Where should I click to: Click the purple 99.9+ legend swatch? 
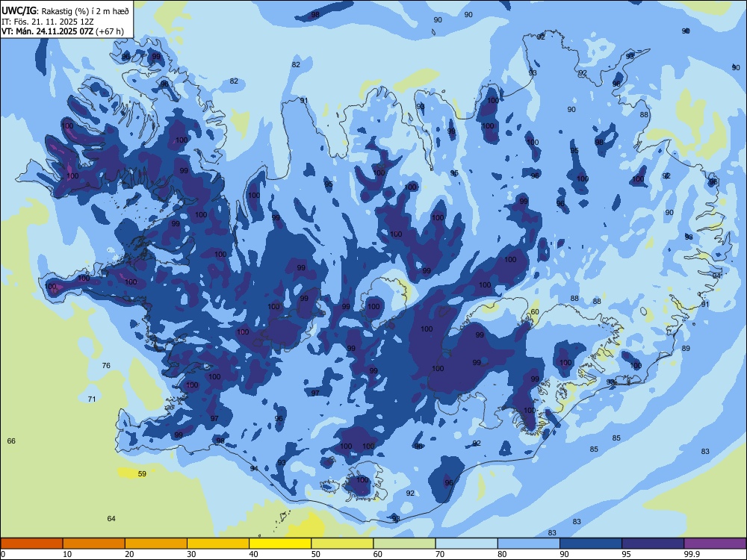[x=715, y=544]
